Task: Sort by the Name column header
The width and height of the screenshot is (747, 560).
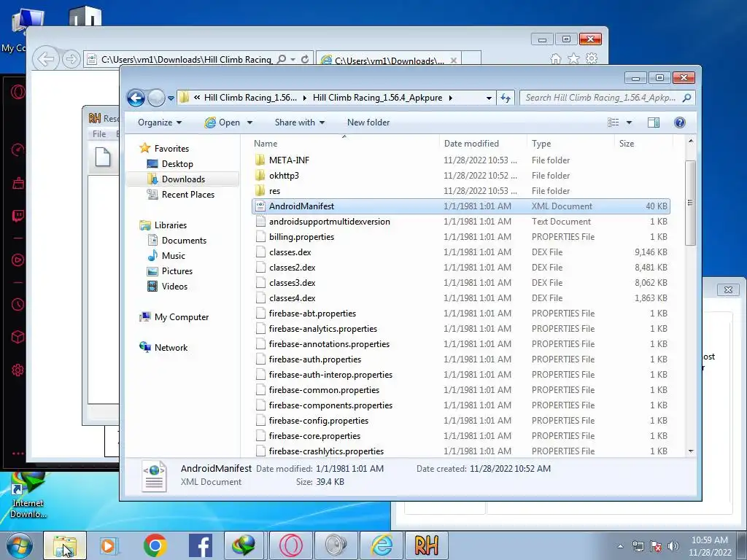Action: (x=266, y=144)
